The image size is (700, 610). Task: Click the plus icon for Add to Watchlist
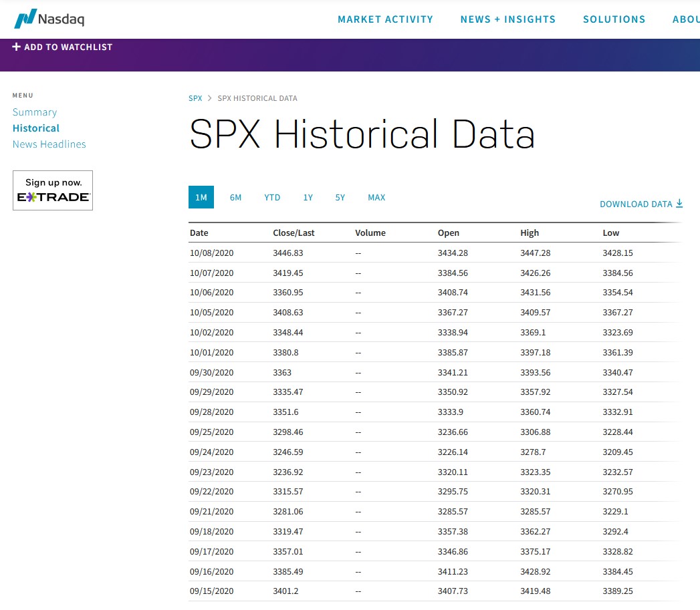17,47
